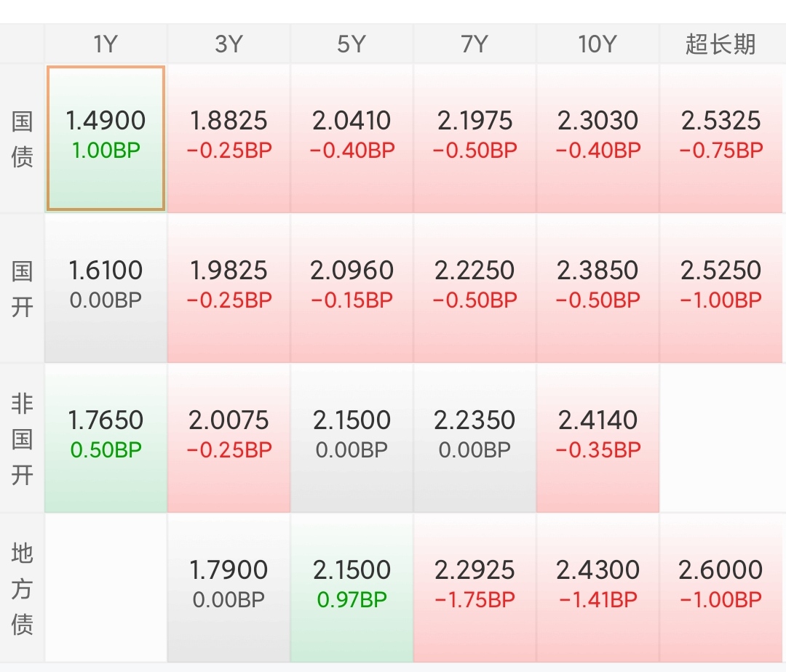Click the 国债 3Y yield 1.8825 cell
This screenshot has height=672, width=786.
pos(229,138)
